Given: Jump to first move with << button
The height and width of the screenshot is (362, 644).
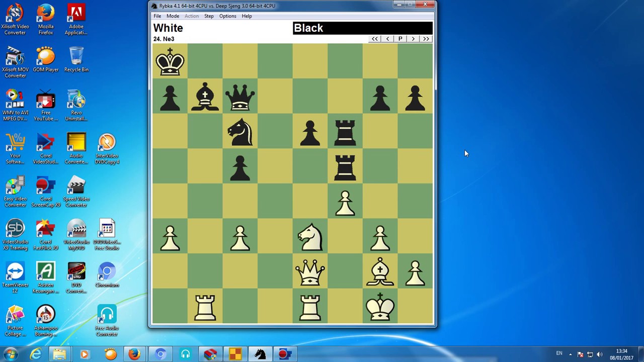Looking at the screenshot, I should 375,39.
